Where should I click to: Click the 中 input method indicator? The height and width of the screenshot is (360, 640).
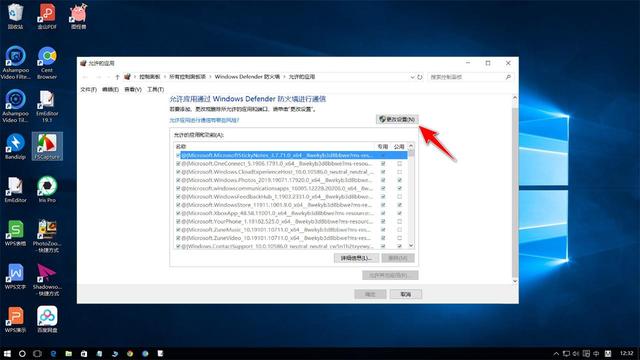coord(596,353)
